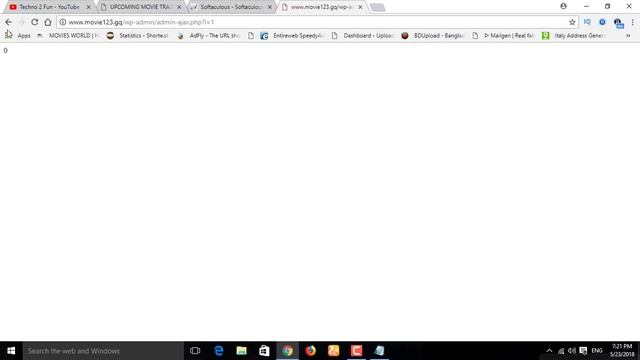Launch Microsoft Edge from the taskbar
Screen dimensions: 640x360
(x=219, y=351)
